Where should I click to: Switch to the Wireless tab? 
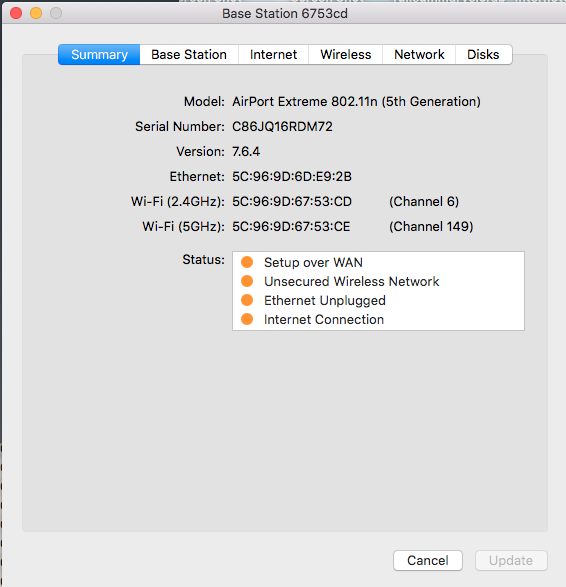346,55
